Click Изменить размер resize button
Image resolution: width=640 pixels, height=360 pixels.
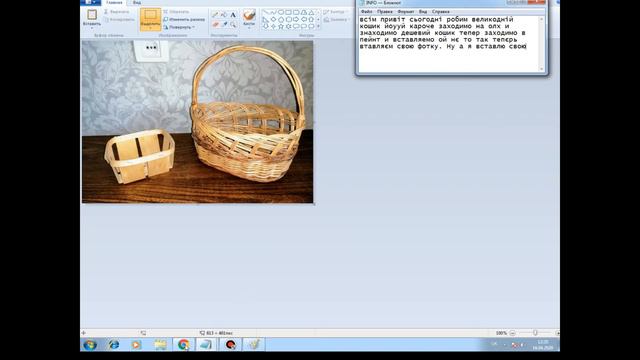(184, 19)
